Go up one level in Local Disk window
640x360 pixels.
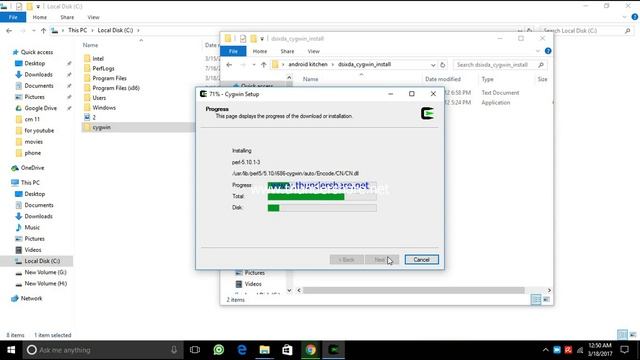(x=43, y=31)
